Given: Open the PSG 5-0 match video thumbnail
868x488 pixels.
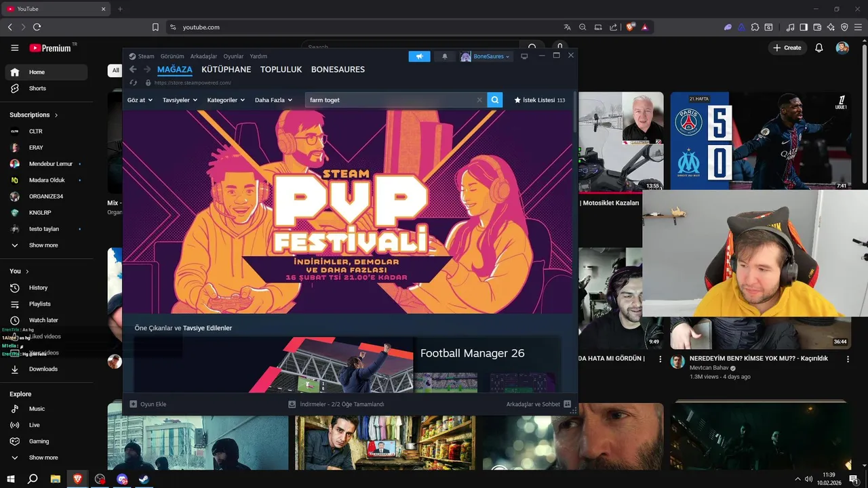Looking at the screenshot, I should [x=761, y=141].
